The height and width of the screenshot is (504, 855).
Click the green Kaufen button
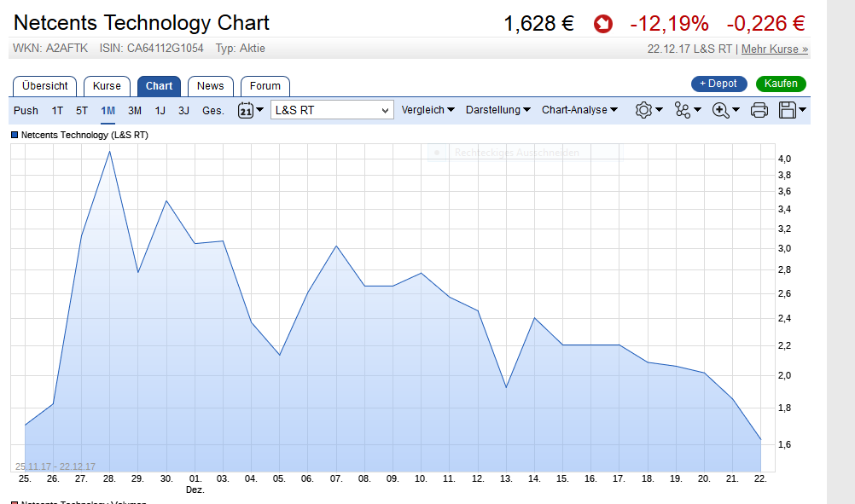click(781, 84)
